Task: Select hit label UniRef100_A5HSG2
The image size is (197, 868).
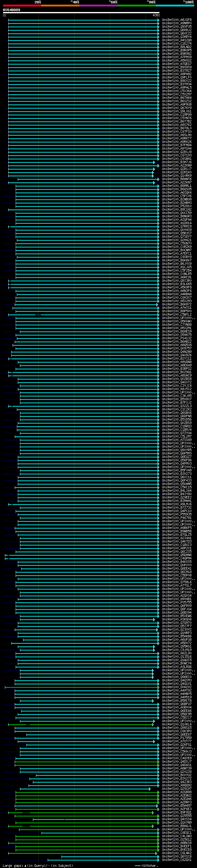Action: [x=177, y=60]
